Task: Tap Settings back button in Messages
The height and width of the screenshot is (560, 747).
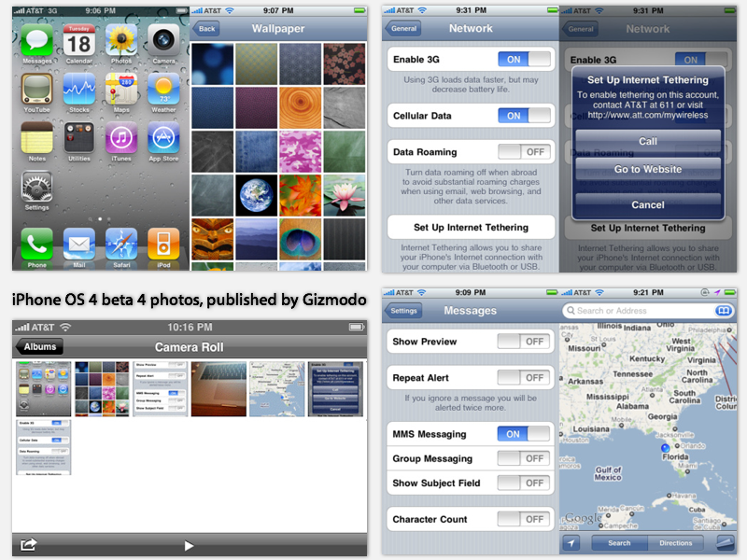Action: click(x=403, y=311)
